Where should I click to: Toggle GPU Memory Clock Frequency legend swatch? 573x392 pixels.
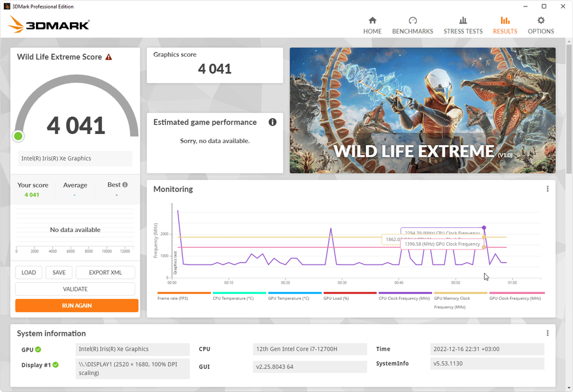[461, 293]
